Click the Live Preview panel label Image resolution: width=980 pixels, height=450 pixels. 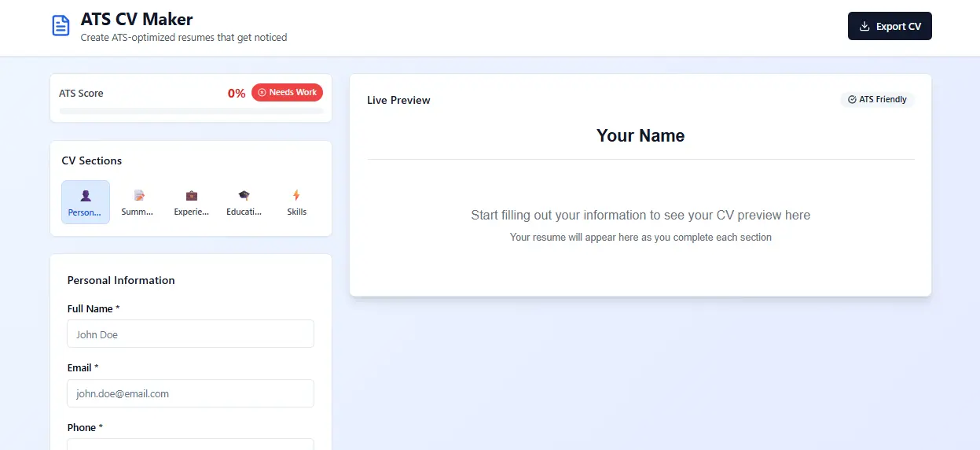tap(398, 100)
